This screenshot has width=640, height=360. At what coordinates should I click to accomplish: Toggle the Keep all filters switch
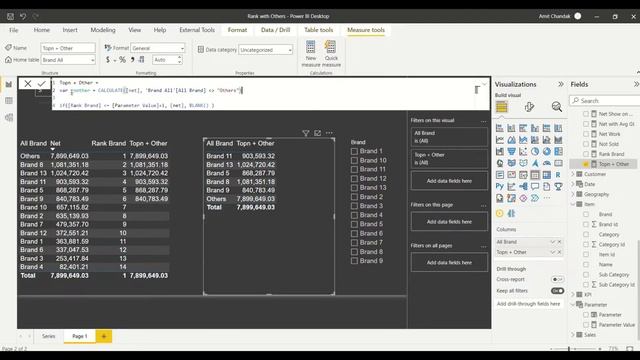click(x=557, y=291)
